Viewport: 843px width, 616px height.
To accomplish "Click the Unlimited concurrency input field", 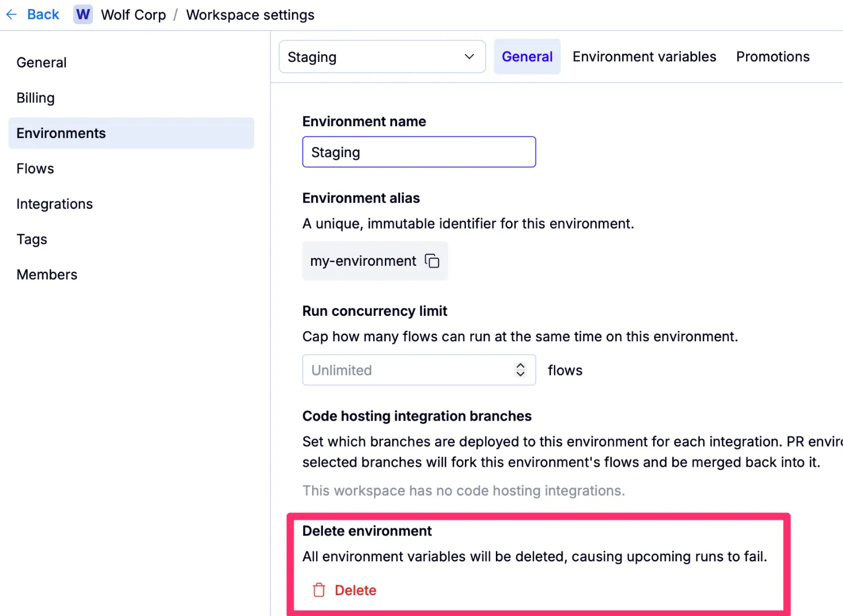I will (406, 370).
